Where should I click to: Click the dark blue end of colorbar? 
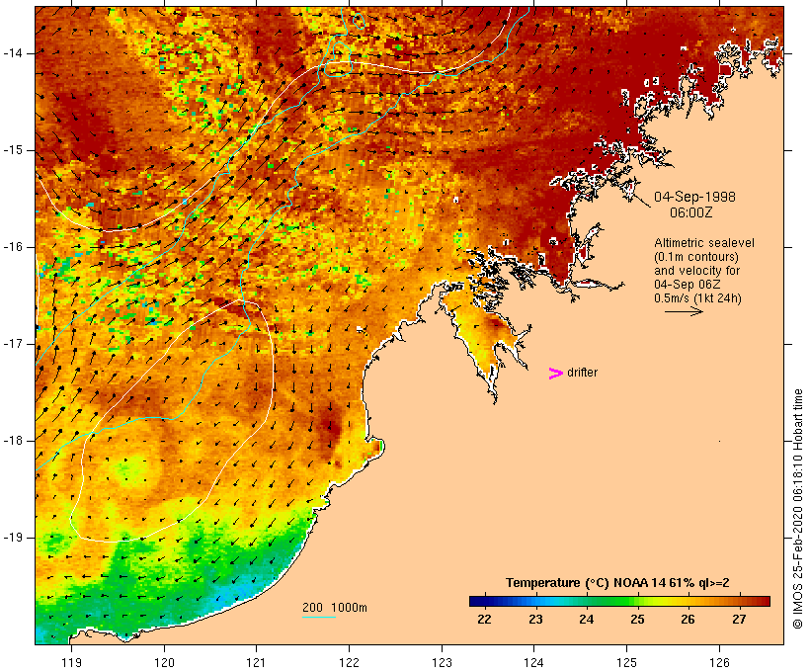pyautogui.click(x=476, y=601)
